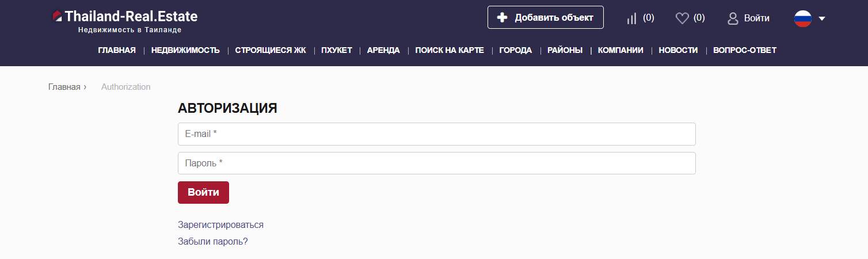Click the user profile icon in the header
This screenshot has width=868, height=259.
[x=733, y=18]
